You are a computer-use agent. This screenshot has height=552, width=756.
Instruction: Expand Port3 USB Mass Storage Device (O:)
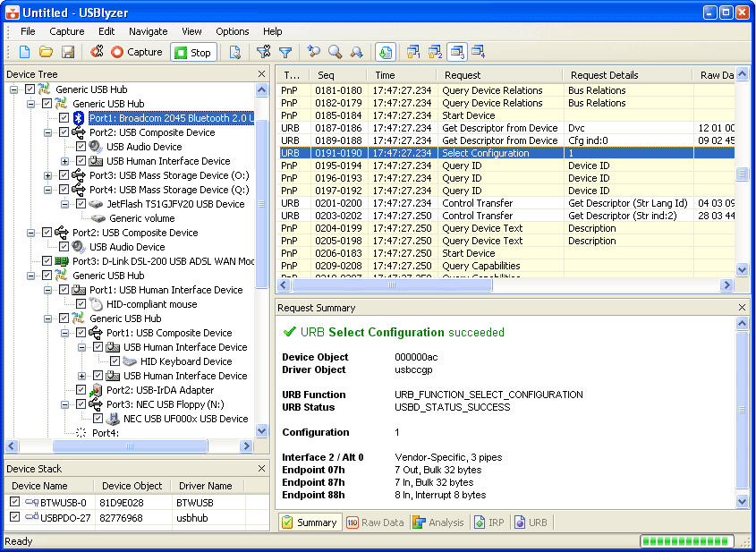click(x=48, y=175)
